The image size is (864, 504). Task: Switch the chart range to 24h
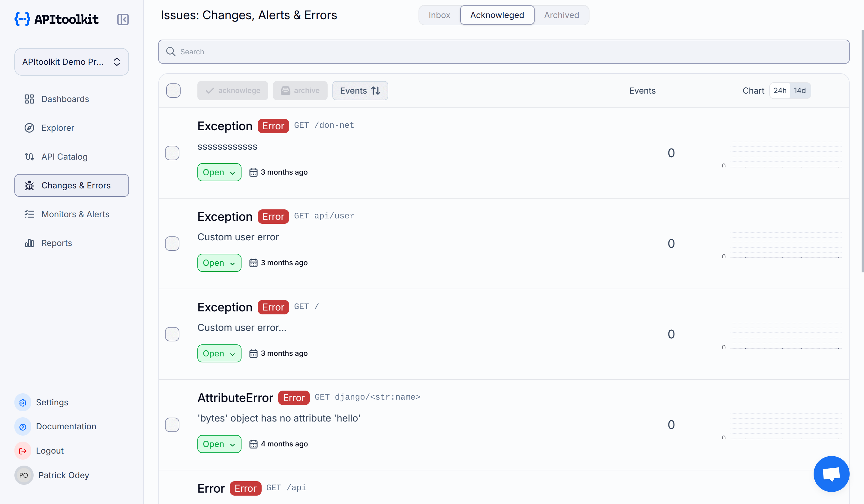coord(780,90)
